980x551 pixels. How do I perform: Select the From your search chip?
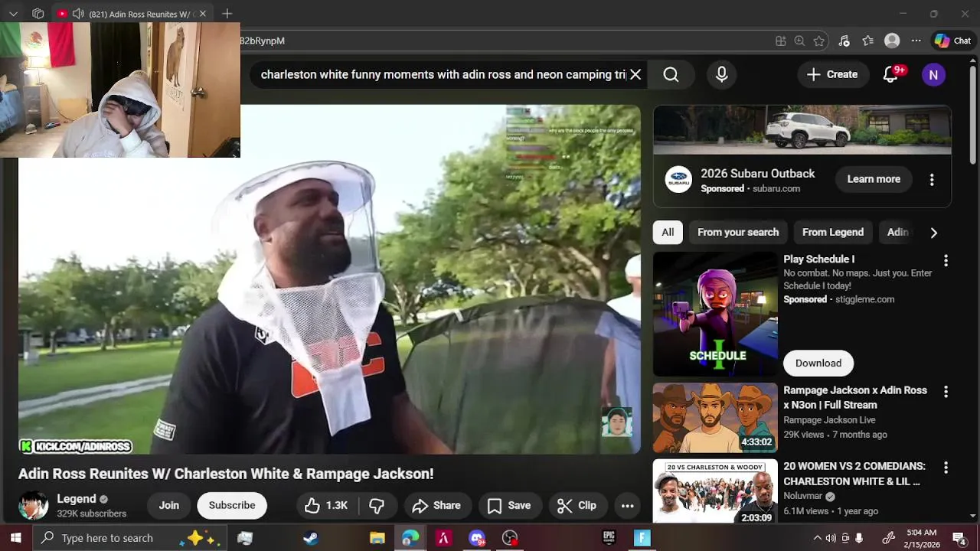[738, 232]
